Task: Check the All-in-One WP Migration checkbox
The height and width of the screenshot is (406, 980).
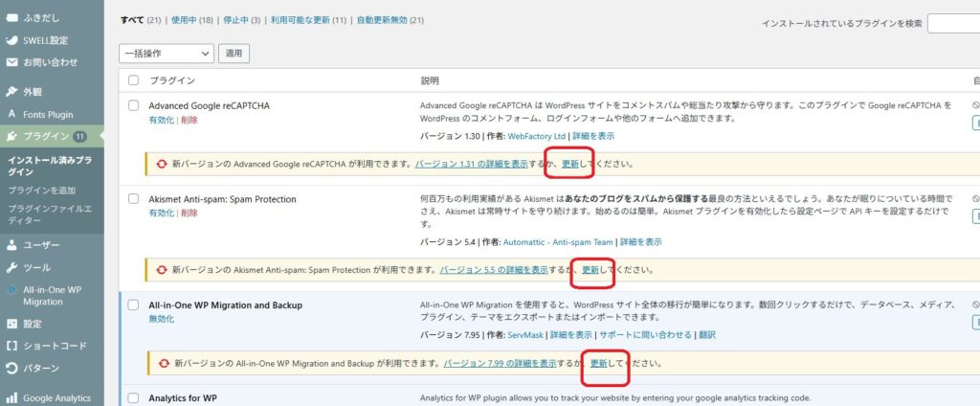Action: click(x=133, y=305)
